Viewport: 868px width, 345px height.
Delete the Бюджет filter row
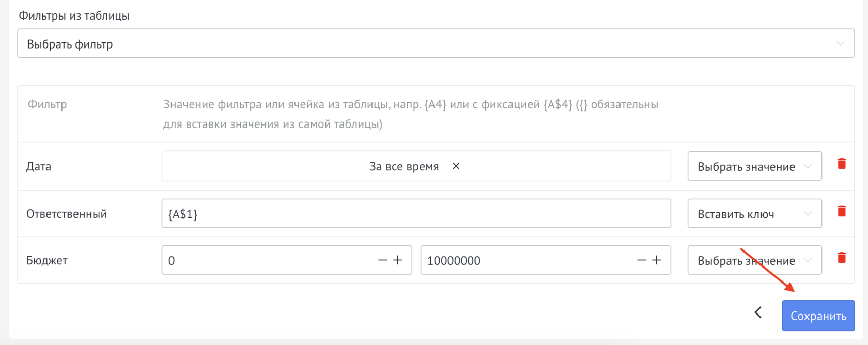[x=842, y=256]
